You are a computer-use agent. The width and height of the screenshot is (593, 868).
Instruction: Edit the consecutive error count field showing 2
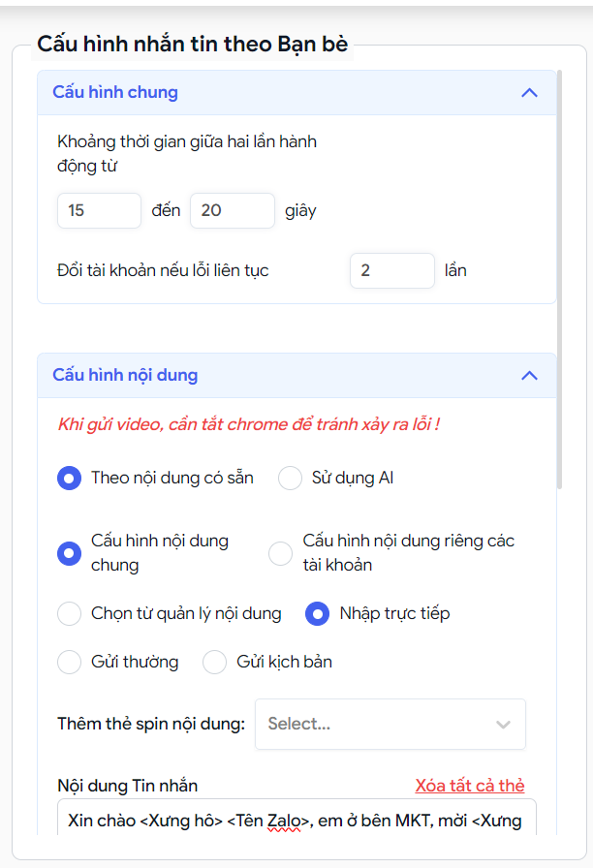(x=392, y=270)
